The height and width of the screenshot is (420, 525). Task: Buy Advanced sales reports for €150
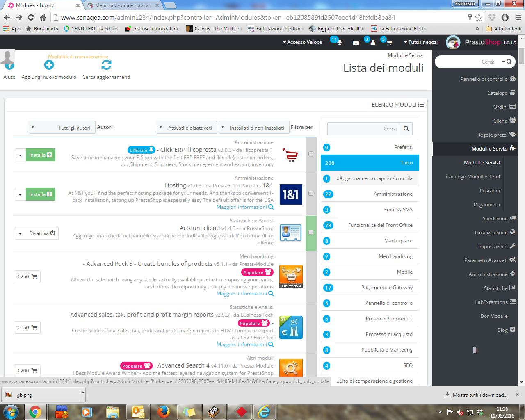point(27,328)
